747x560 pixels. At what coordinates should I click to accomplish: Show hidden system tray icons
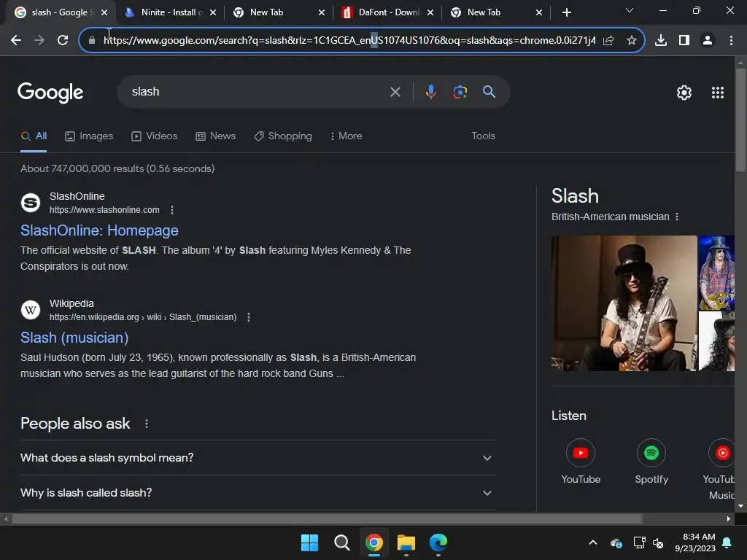point(593,542)
